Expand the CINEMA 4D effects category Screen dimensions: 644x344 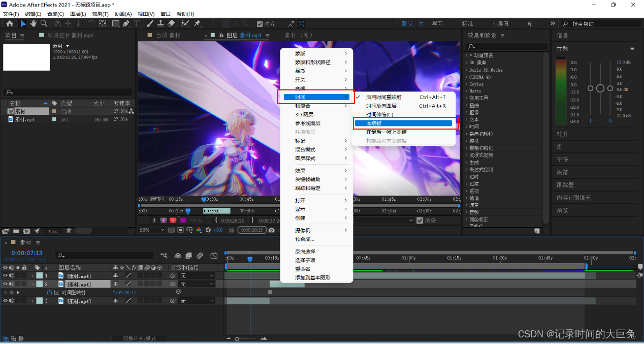tap(466, 77)
